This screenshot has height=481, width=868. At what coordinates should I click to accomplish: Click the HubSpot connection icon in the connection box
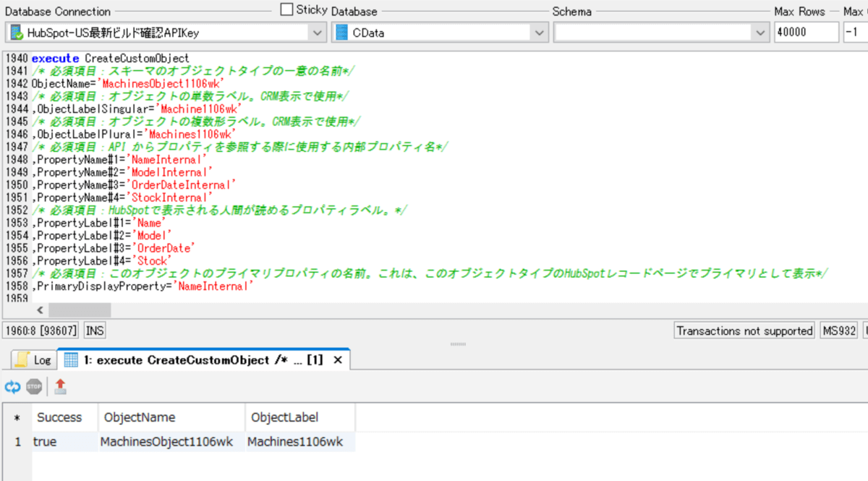pos(17,33)
